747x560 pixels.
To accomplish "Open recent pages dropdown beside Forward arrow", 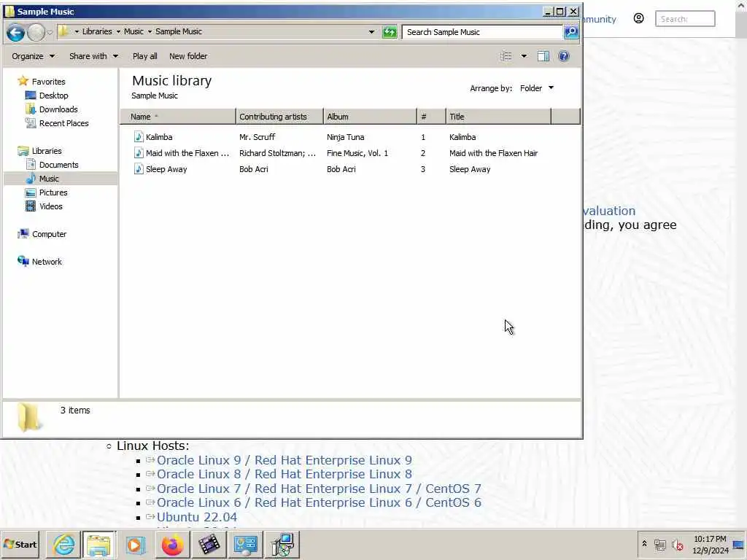I will point(49,32).
